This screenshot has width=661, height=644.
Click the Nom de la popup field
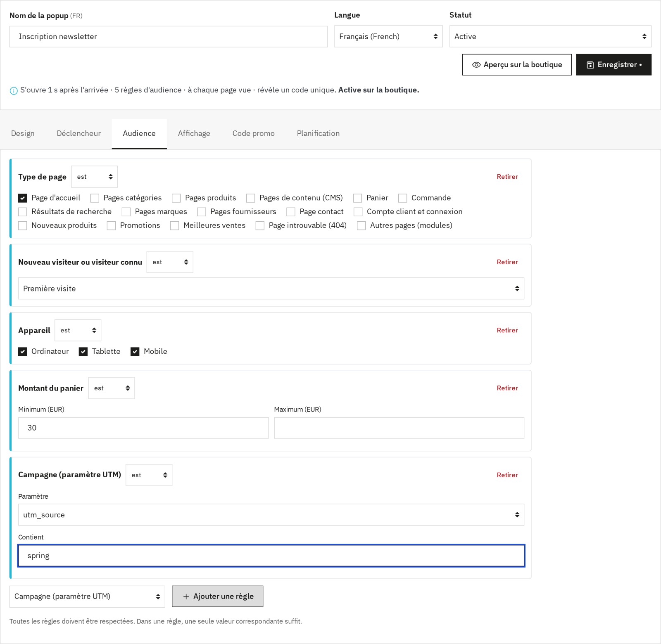point(169,36)
